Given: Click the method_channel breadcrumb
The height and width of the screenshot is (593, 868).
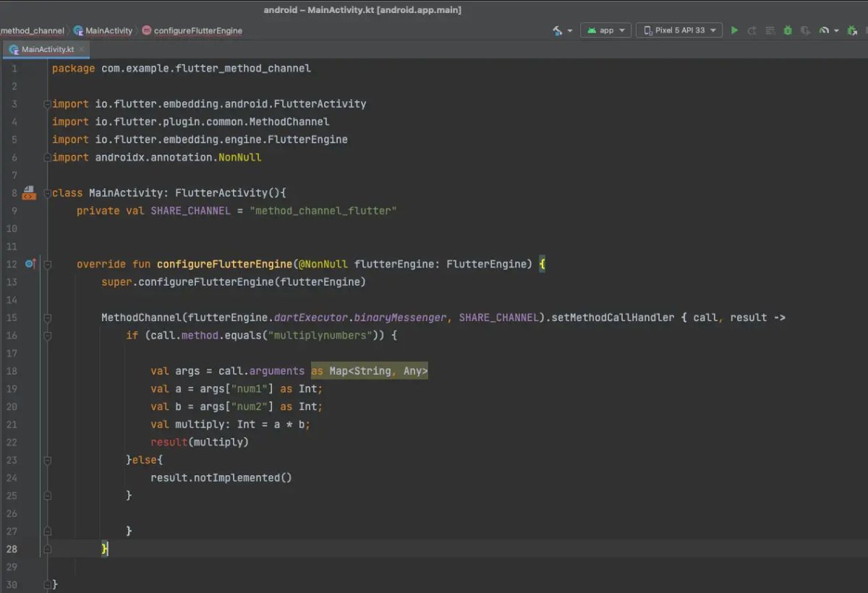Looking at the screenshot, I should pos(32,30).
